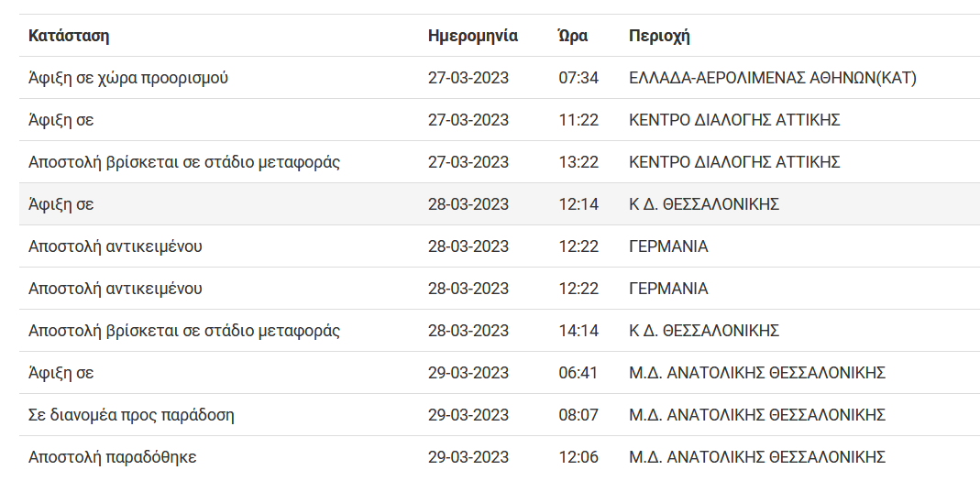
Task: Click the 06:41 time cell
Action: click(x=578, y=373)
